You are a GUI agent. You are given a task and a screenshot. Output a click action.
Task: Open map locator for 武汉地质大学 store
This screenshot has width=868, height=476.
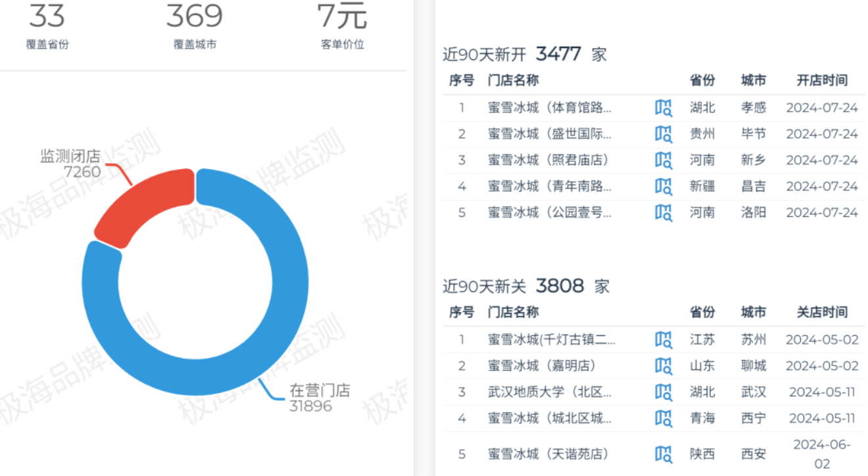point(663,393)
